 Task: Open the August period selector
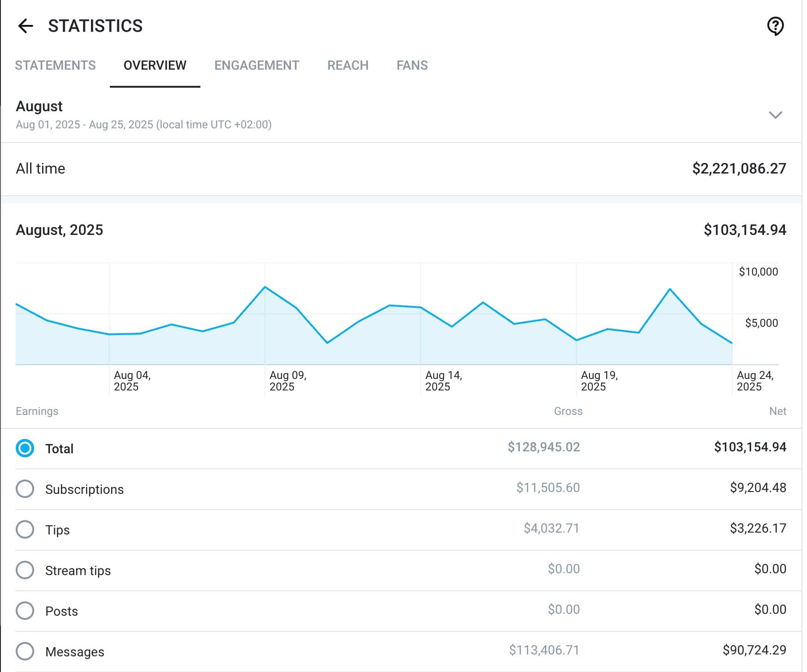tap(401, 115)
